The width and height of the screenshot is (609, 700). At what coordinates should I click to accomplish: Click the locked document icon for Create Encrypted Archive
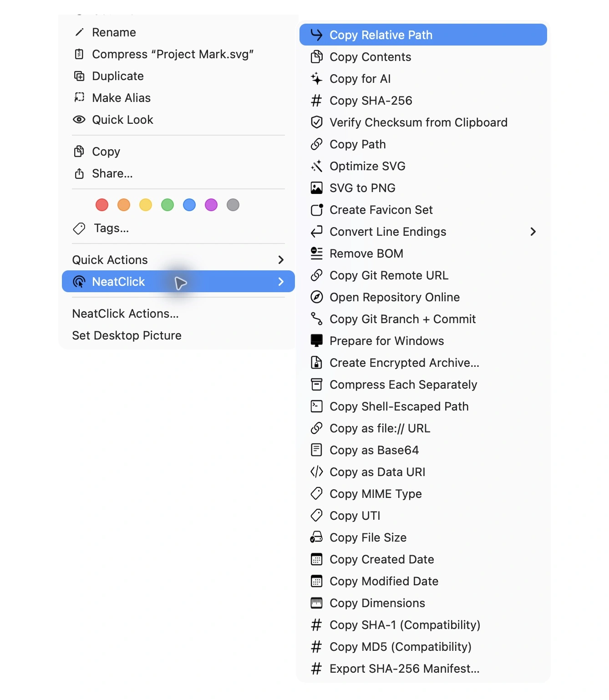click(x=316, y=362)
